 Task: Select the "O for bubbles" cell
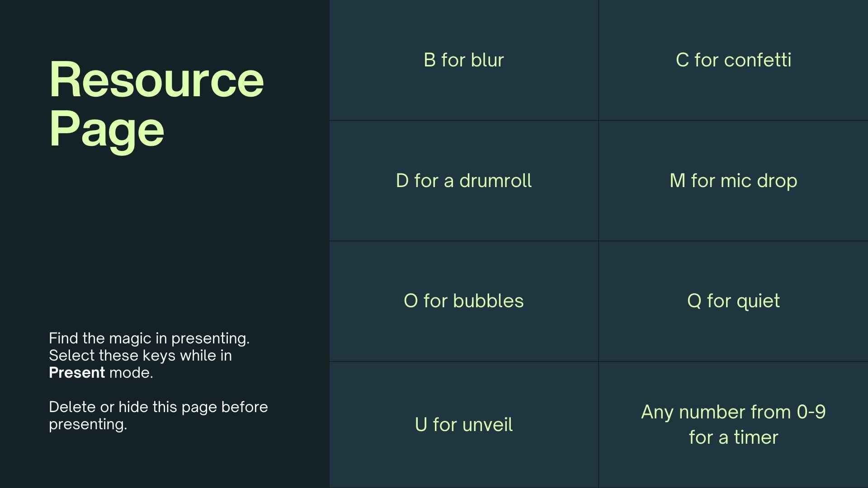click(463, 301)
